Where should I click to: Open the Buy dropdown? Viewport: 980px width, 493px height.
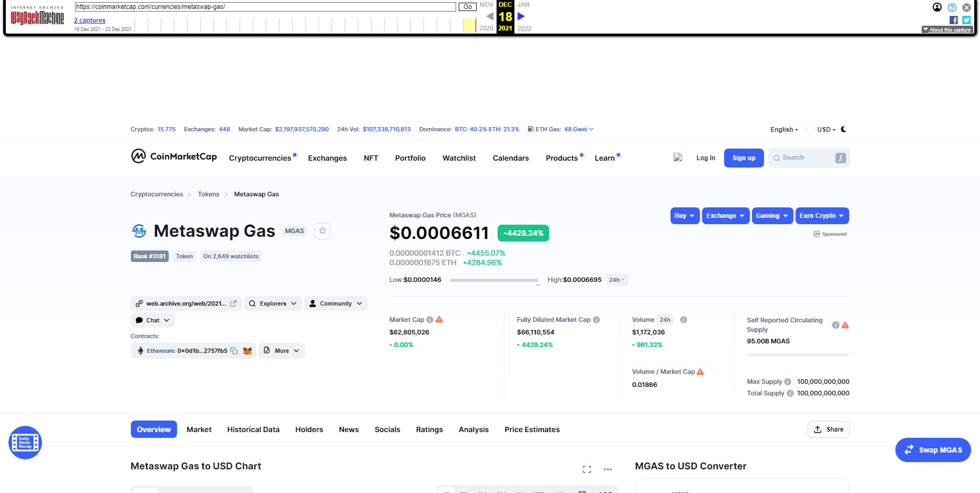685,216
